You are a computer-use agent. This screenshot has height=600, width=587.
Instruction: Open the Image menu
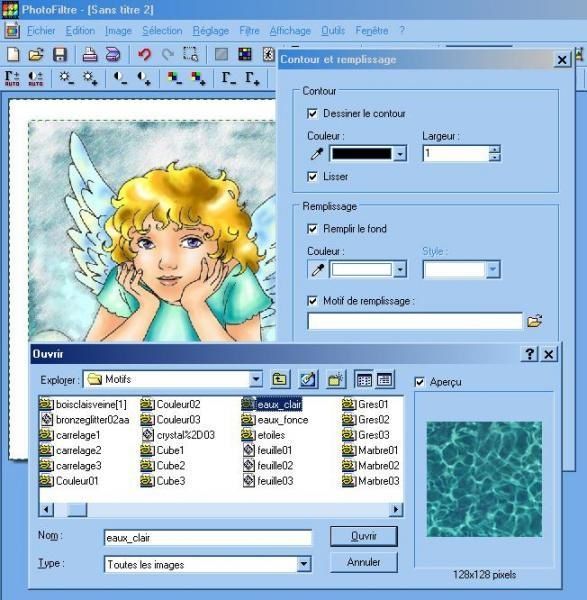point(118,31)
